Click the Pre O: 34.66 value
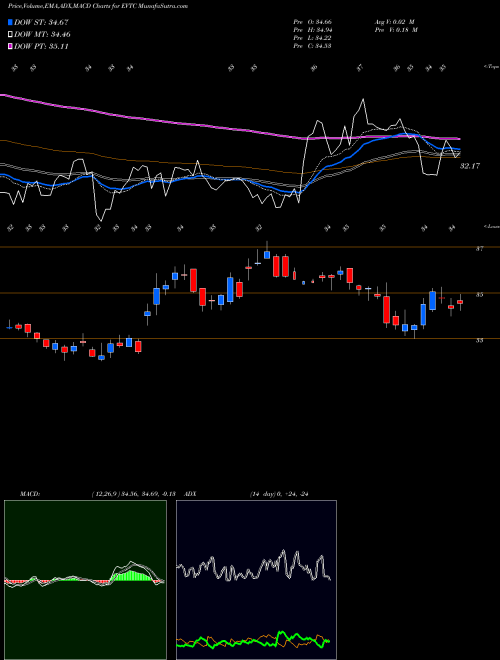The image size is (500, 660). pyautogui.click(x=312, y=21)
